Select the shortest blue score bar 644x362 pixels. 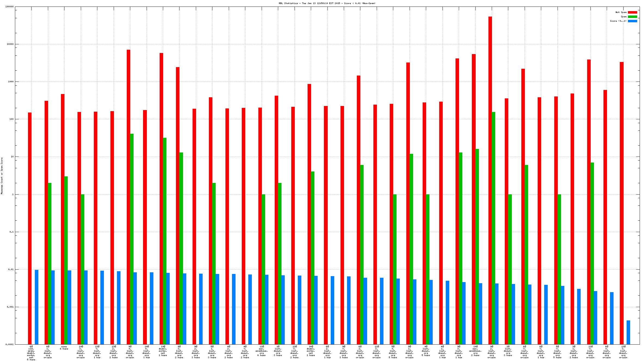click(628, 332)
